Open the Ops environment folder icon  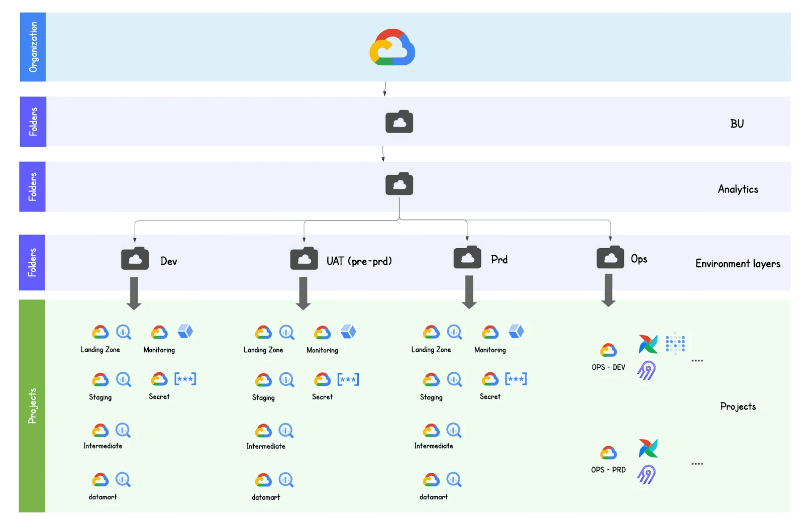[610, 257]
